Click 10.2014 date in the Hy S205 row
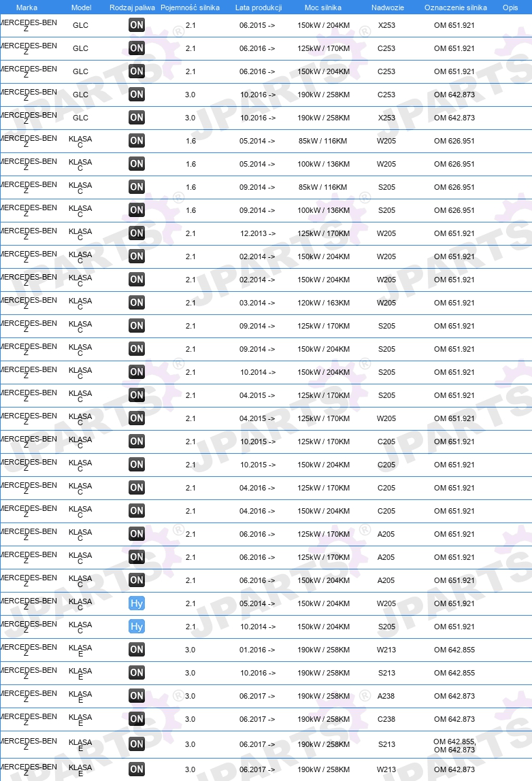This screenshot has height=781, width=532. coord(258,627)
